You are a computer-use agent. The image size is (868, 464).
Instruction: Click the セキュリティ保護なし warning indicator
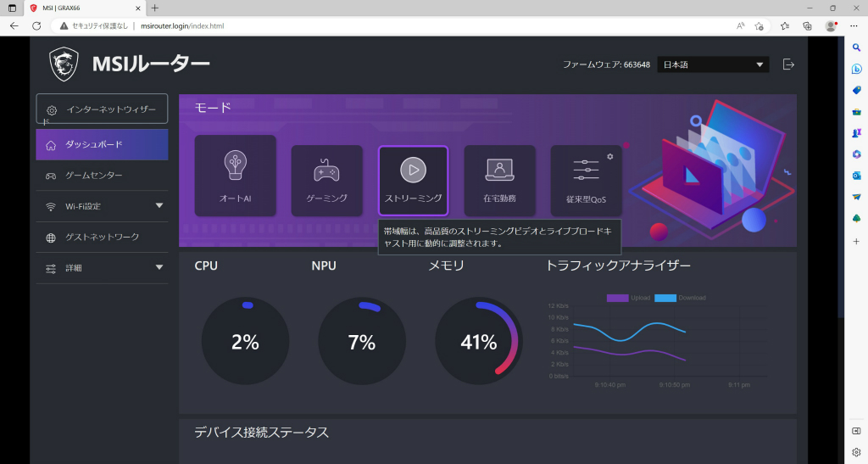[94, 26]
